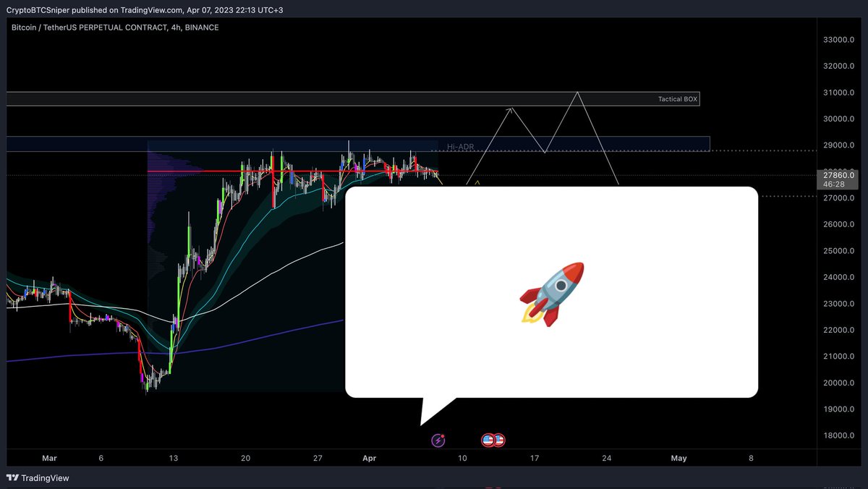Click the Mar label on time axis

49,458
